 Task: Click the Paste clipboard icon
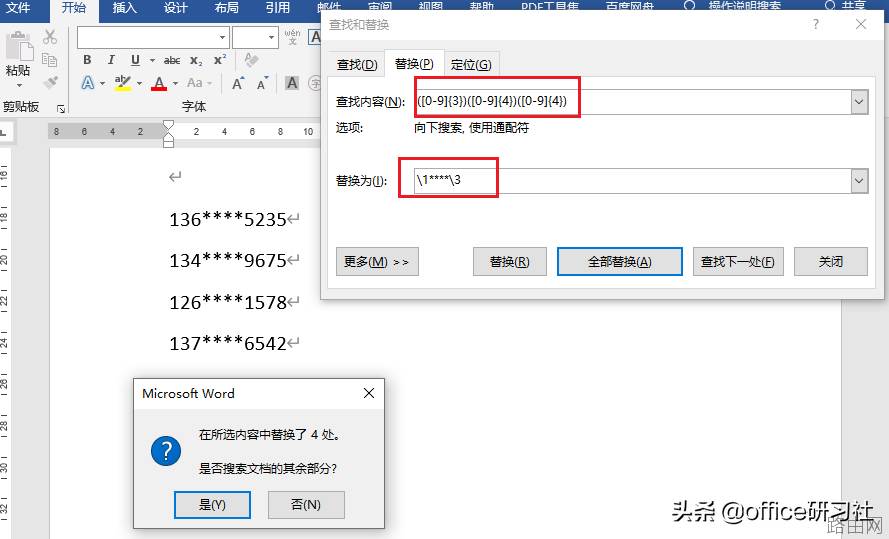tap(18, 46)
